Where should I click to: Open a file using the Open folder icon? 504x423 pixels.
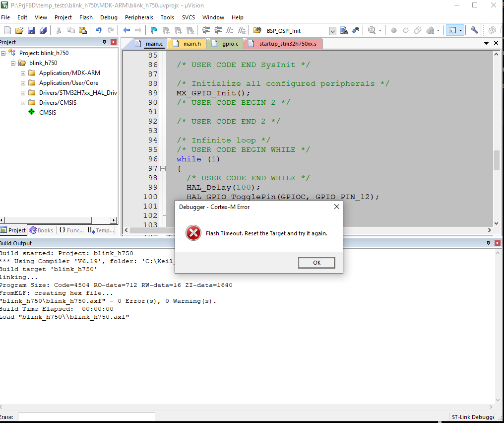coord(19,30)
